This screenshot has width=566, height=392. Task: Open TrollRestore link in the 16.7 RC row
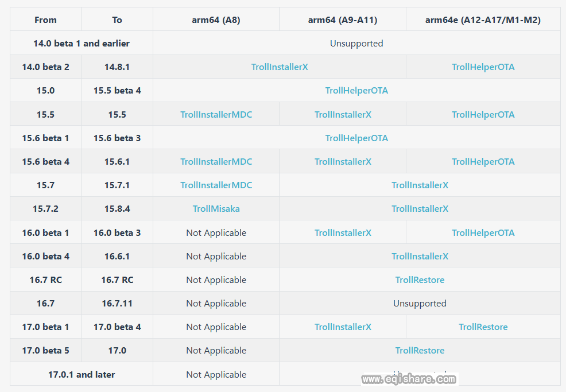[420, 280]
